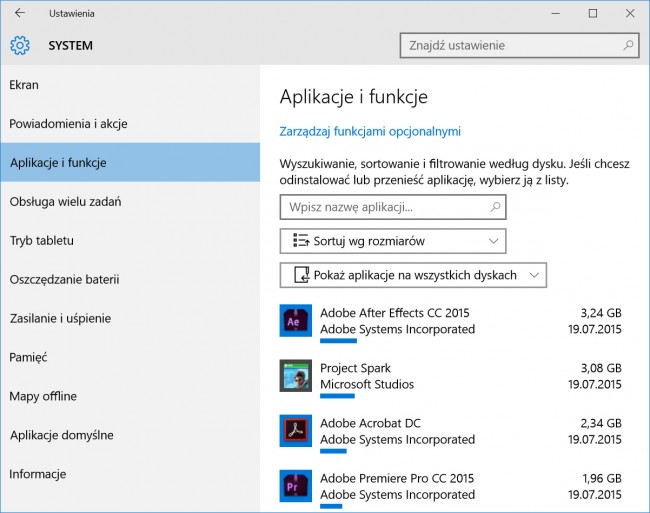Viewport: 650px width, 513px height.
Task: Click the SYSTEM gear icon
Action: tap(20, 45)
